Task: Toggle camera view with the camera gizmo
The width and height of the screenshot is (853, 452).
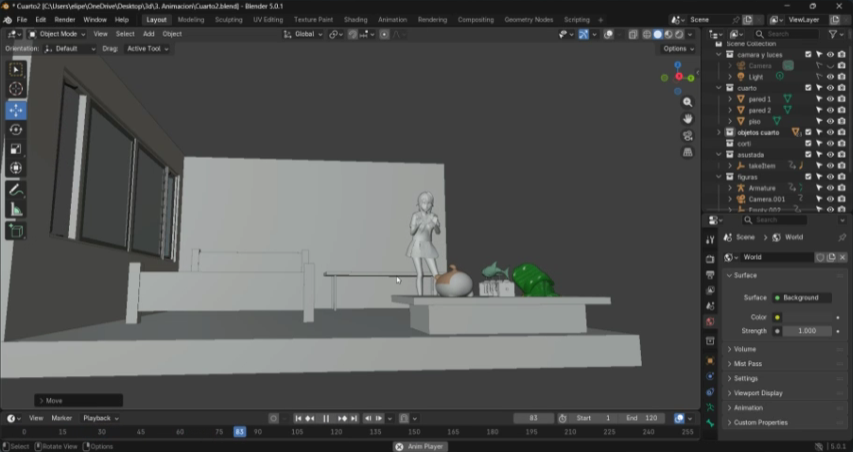Action: 688,136
